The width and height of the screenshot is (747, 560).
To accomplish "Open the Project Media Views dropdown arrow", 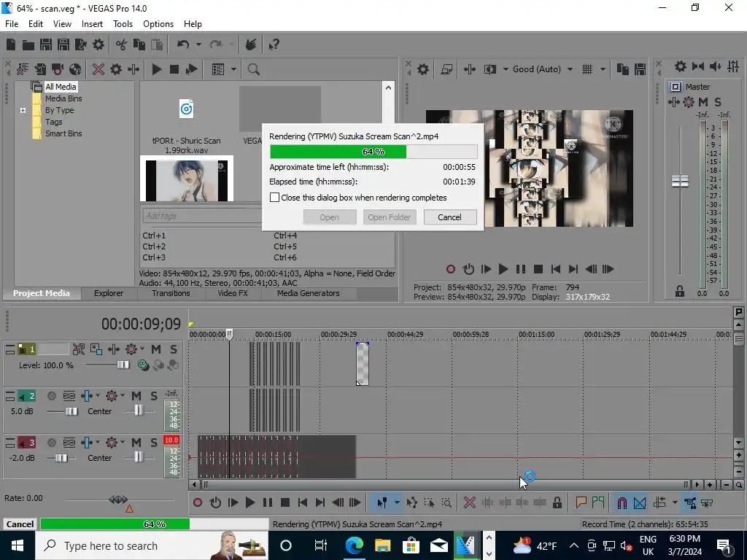I will point(233,69).
